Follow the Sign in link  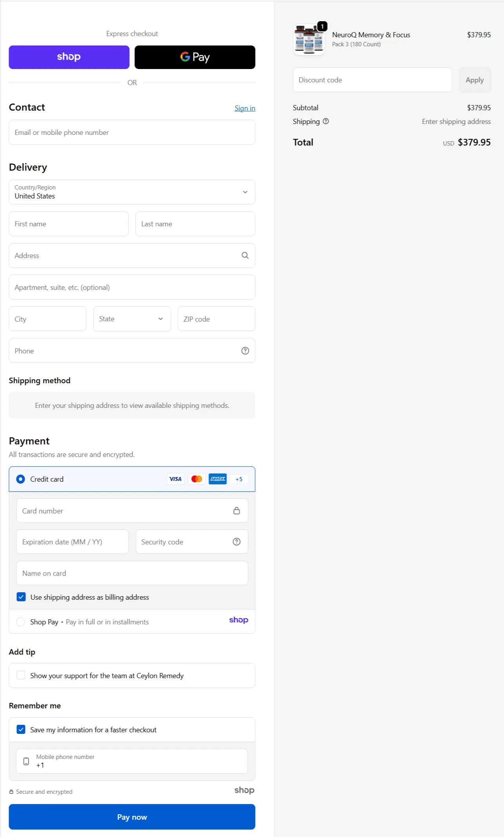pyautogui.click(x=245, y=108)
